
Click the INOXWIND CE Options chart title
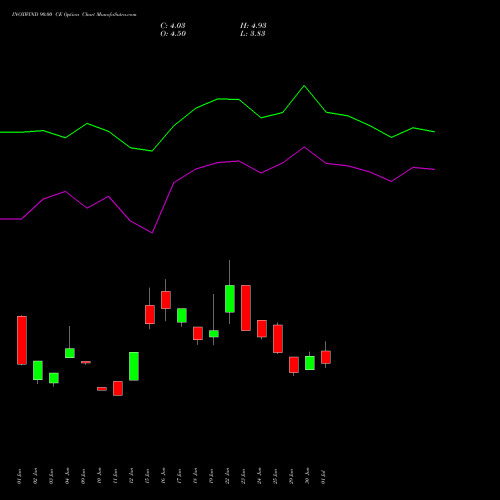[x=74, y=15]
